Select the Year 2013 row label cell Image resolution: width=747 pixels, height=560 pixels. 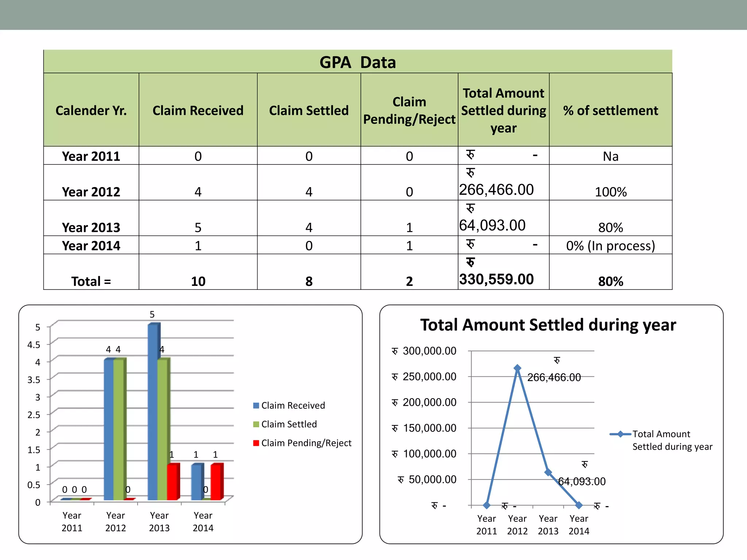point(91,227)
